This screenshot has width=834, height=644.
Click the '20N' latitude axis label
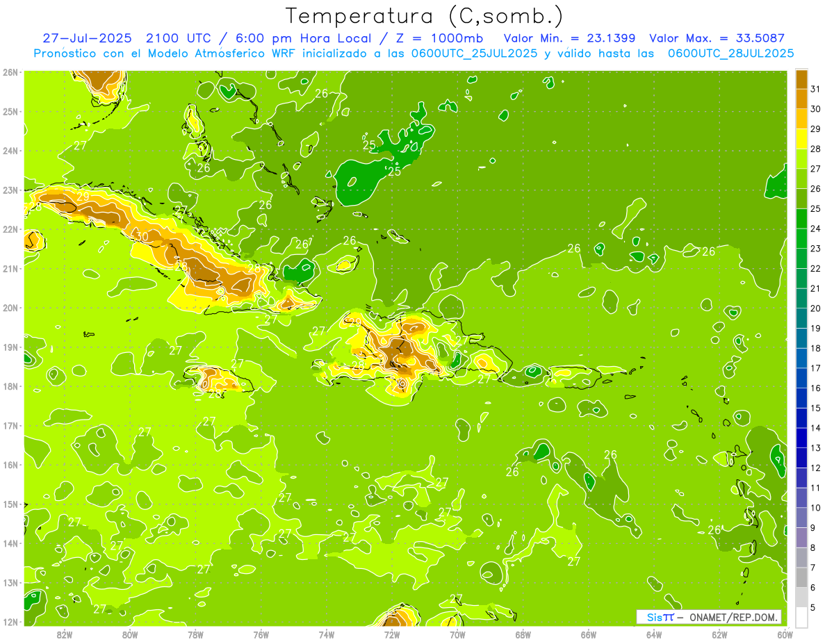point(10,308)
